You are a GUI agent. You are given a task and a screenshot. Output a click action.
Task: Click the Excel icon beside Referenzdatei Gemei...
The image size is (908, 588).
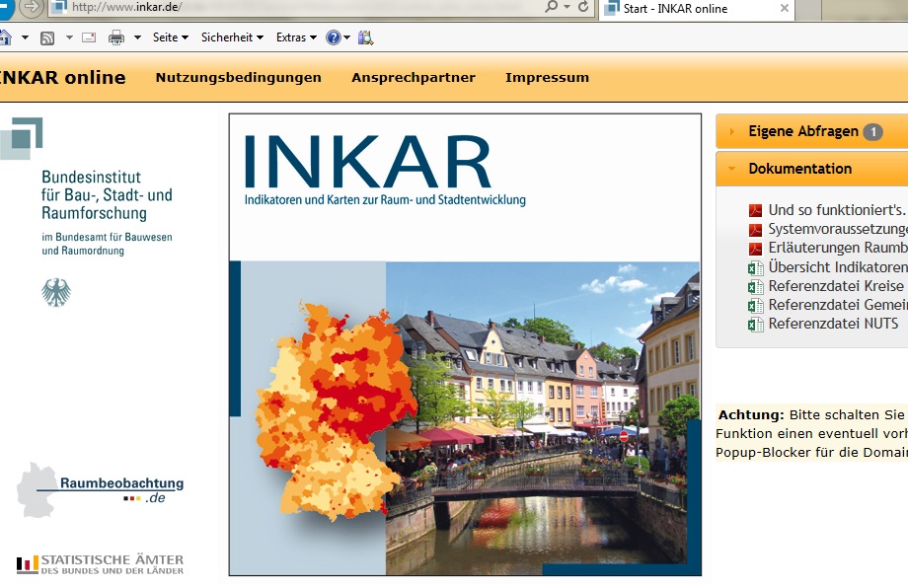tap(755, 306)
